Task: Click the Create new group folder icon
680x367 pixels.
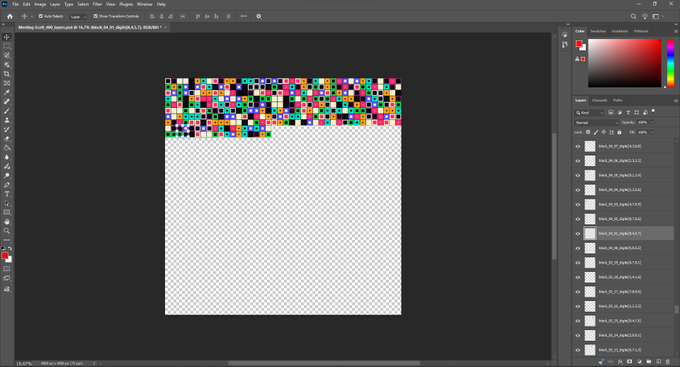Action: [649, 361]
